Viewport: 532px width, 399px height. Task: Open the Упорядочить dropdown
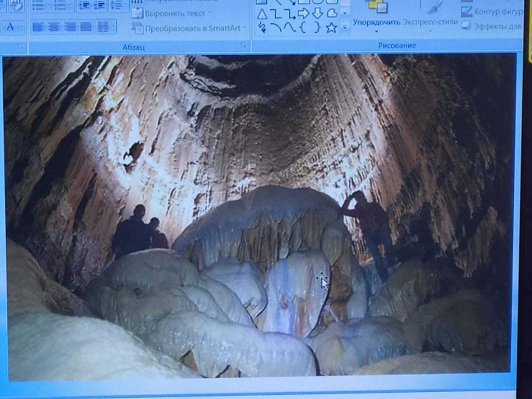[x=377, y=22]
